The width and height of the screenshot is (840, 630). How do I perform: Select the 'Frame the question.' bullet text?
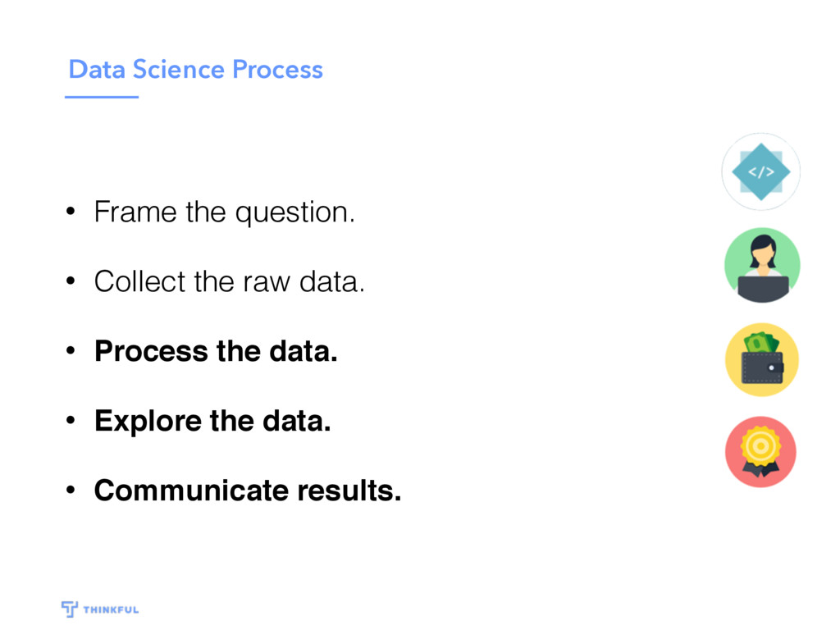225,212
